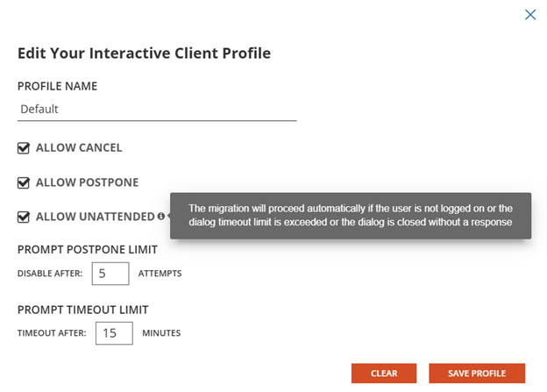
Task: Disable the Allow Unattended checkbox
Action: [24, 217]
